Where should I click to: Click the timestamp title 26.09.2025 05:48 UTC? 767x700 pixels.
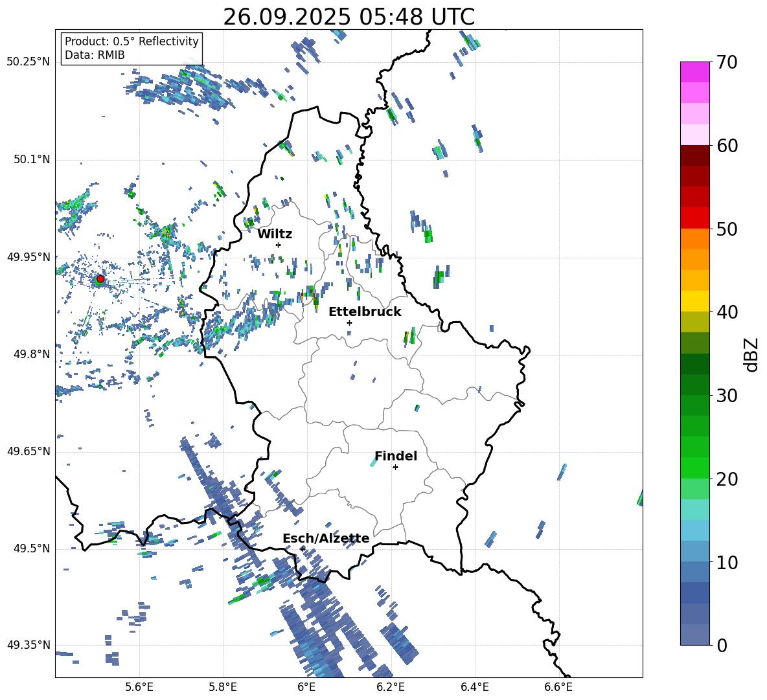[x=349, y=17]
